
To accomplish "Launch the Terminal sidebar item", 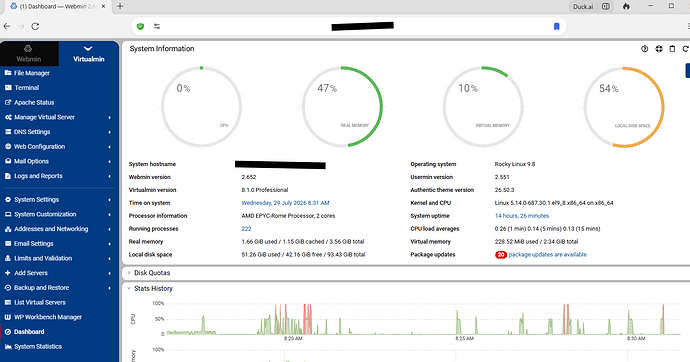I will (26, 88).
